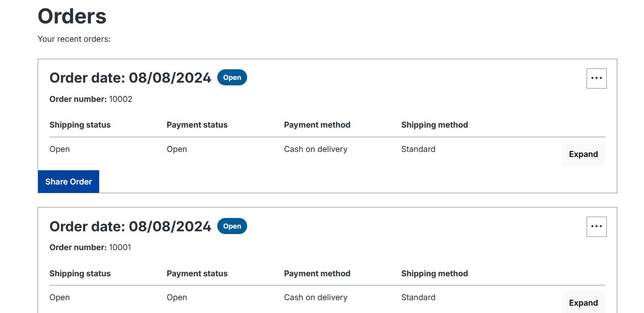Image resolution: width=644 pixels, height=313 pixels.
Task: Click the Open status badge on order 10001
Action: 232,226
